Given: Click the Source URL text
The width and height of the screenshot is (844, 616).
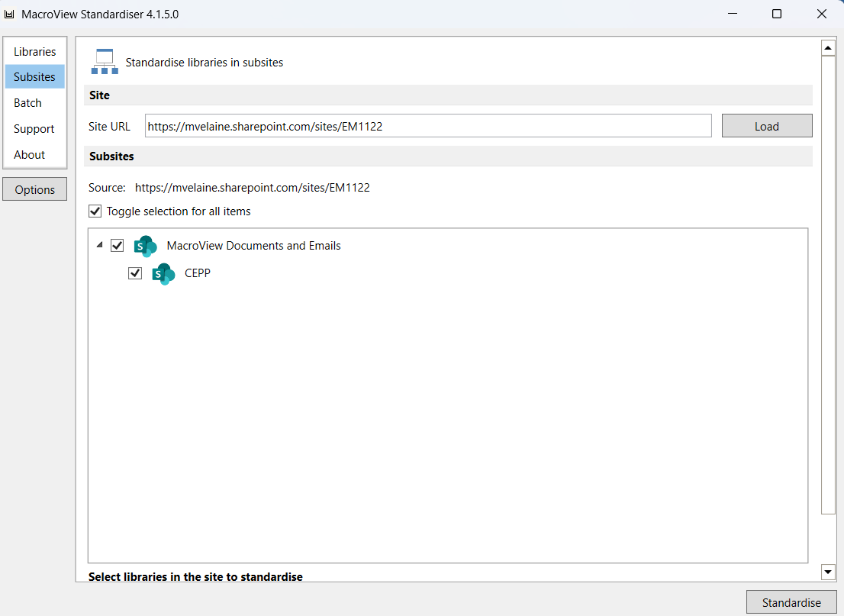Looking at the screenshot, I should [253, 187].
